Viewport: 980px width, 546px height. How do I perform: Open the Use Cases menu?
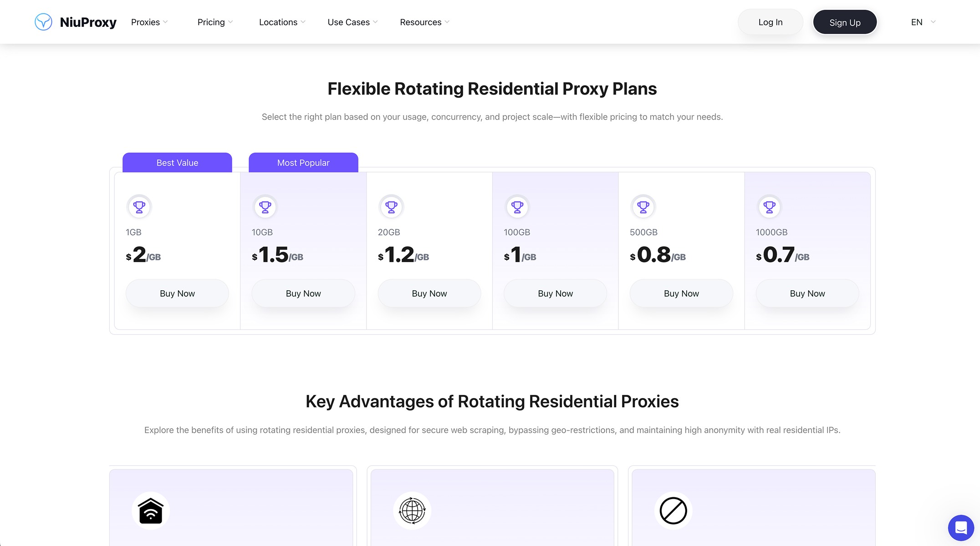[352, 22]
